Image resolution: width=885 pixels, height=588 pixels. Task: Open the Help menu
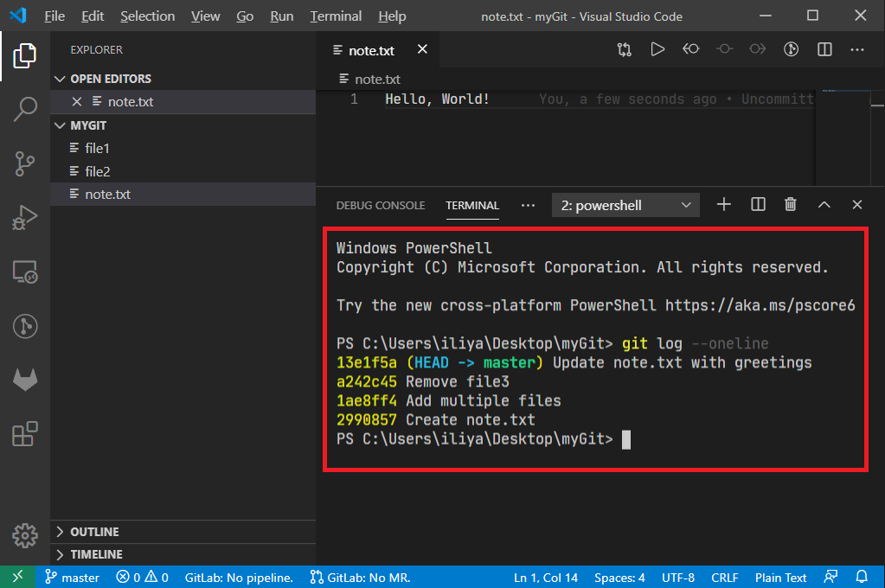pyautogui.click(x=392, y=16)
